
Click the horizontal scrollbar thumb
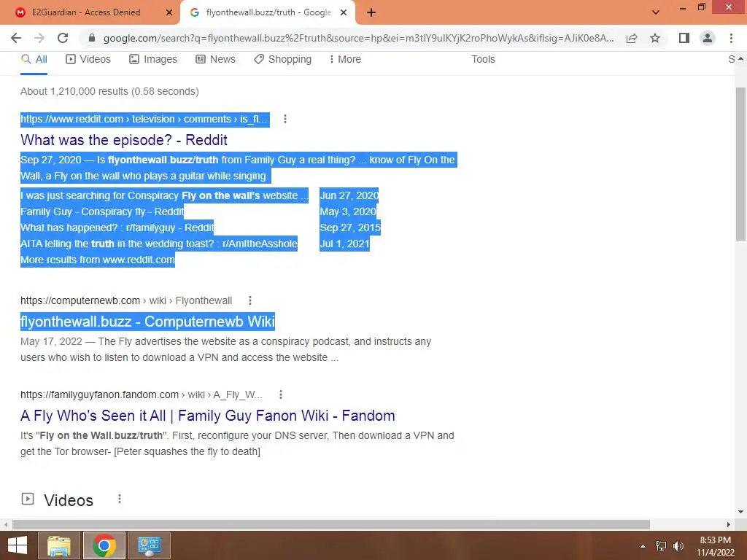331,524
